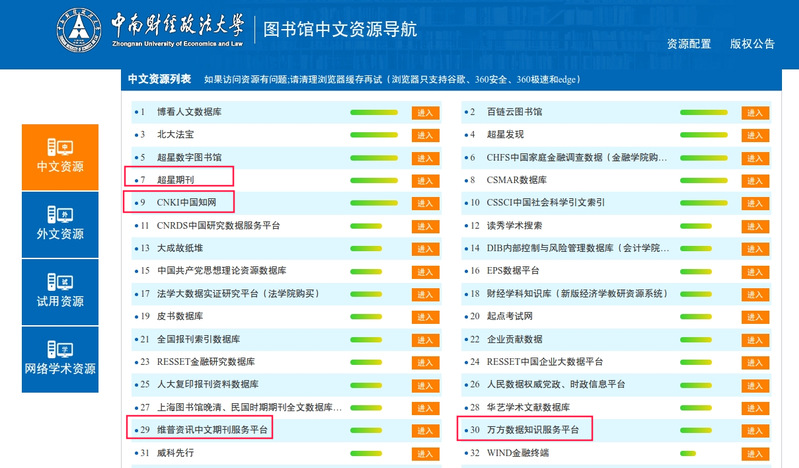Open 维普资讯中文期刊服务平台 link
Screen dimensions: 799x468
click(213, 430)
